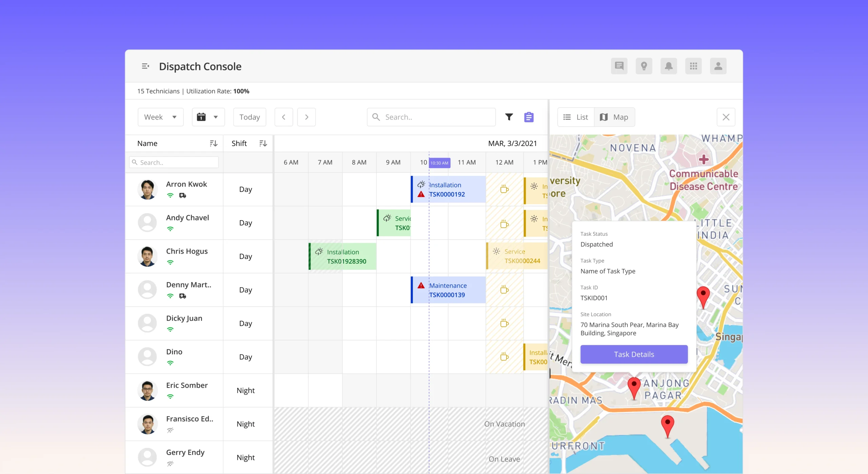Select Dino technician name
868x474 pixels.
[174, 352]
